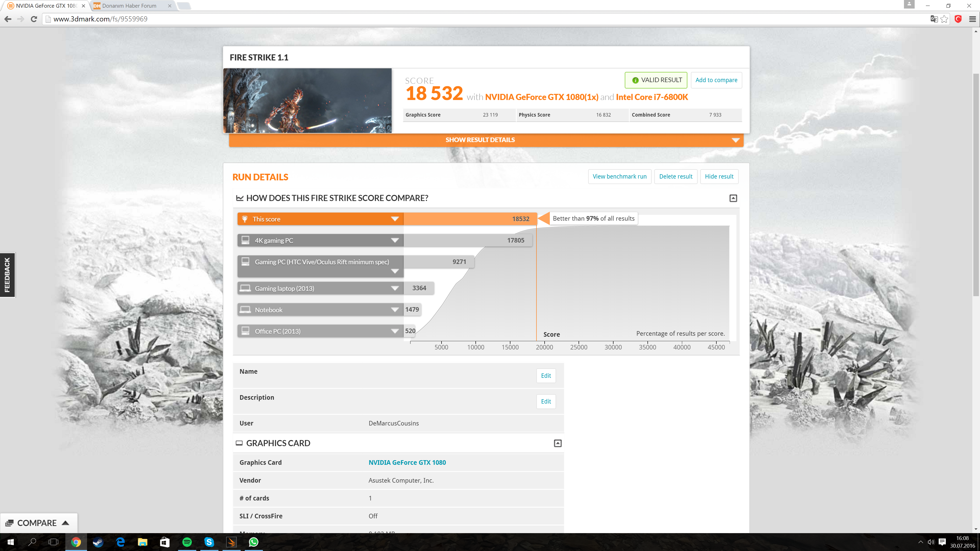Open Steam from taskbar
Viewport: 980px width, 551px height.
tap(98, 542)
